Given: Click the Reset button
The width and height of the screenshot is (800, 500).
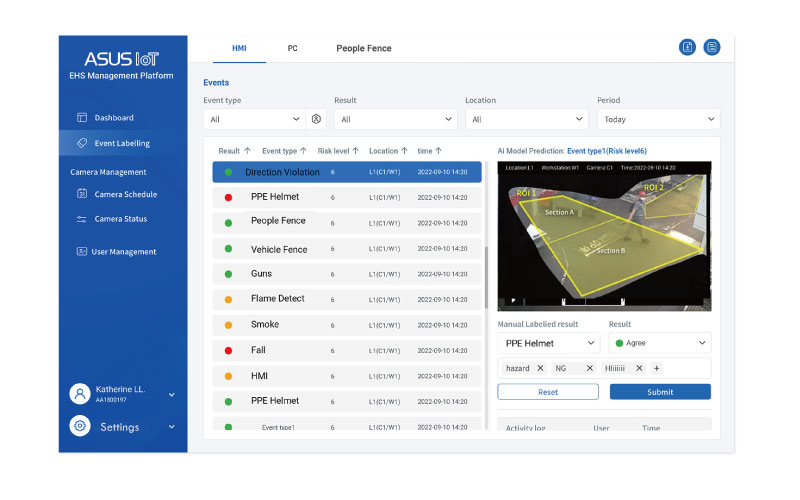Looking at the screenshot, I should click(x=548, y=392).
